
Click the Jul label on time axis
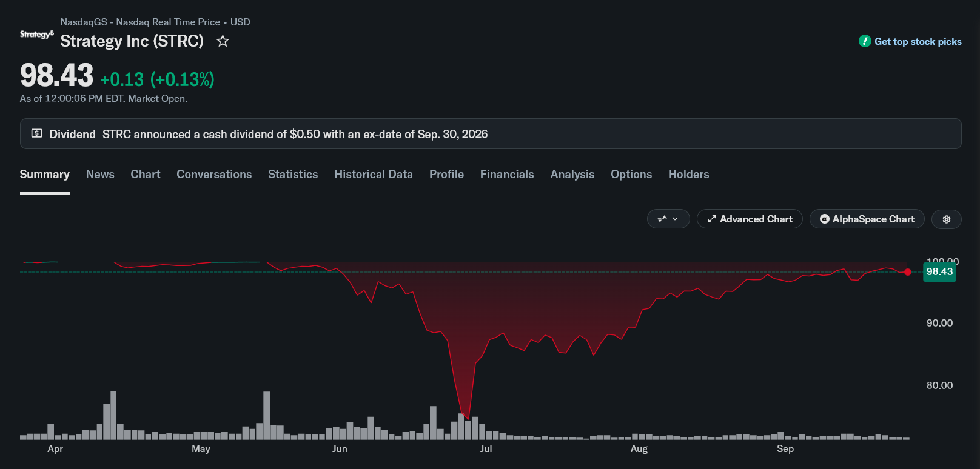pyautogui.click(x=486, y=449)
